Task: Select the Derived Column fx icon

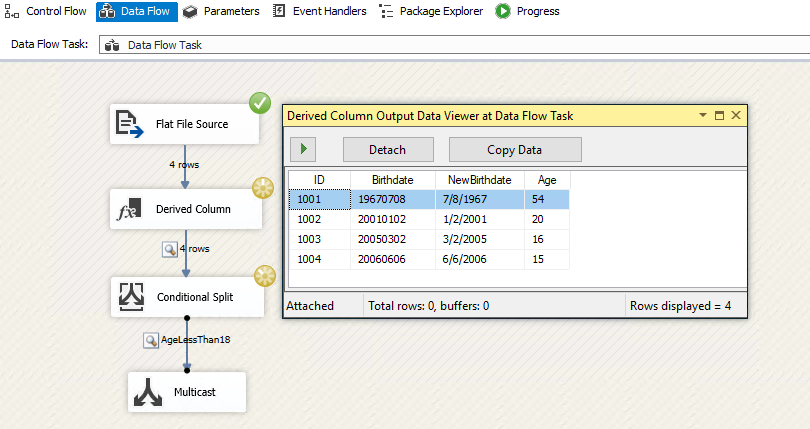Action: click(129, 209)
